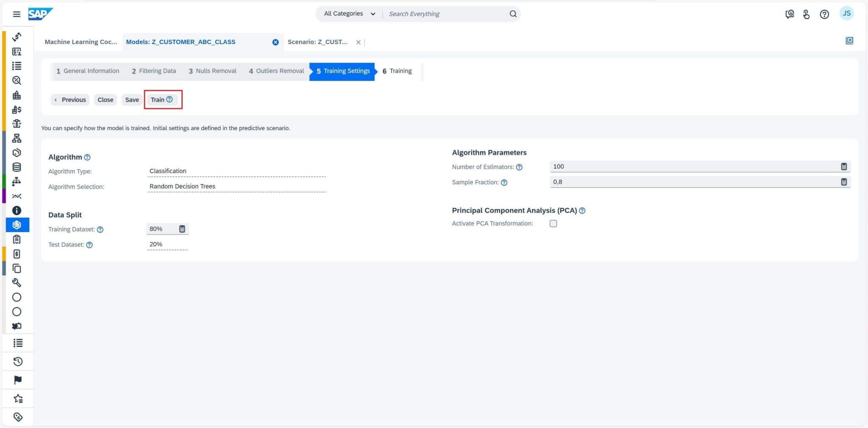868x428 pixels.
Task: Click the help question mark icon top right
Action: pyautogui.click(x=824, y=14)
